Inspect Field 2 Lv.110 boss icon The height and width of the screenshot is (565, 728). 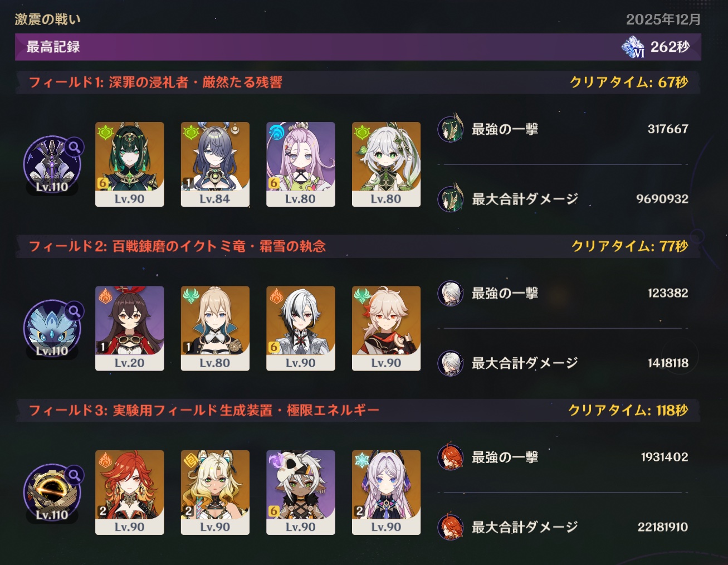tap(53, 329)
